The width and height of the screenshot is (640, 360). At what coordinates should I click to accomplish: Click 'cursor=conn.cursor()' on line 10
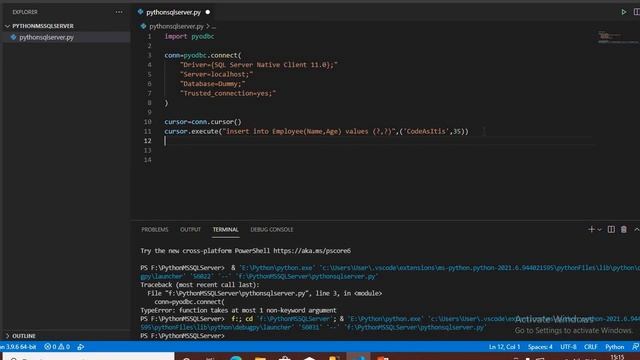tap(203, 122)
